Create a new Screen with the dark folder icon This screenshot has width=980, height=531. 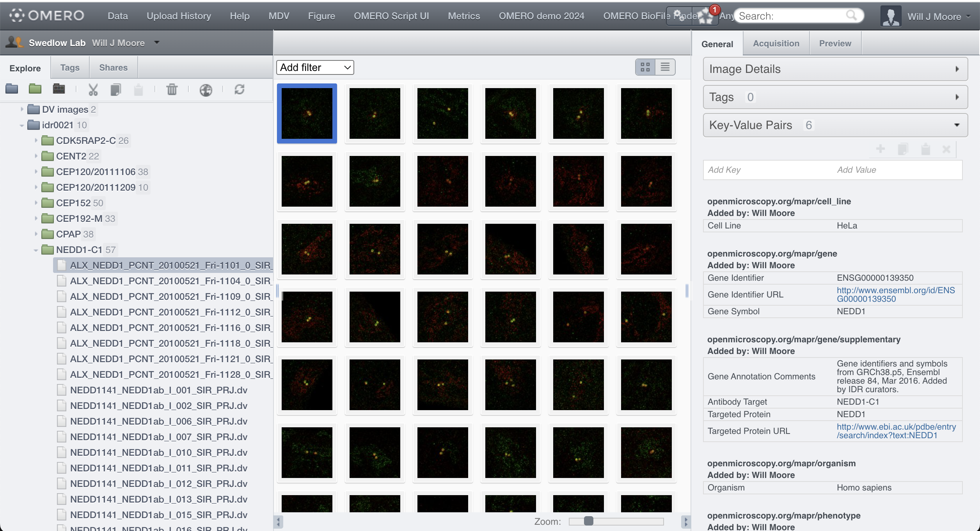point(59,89)
